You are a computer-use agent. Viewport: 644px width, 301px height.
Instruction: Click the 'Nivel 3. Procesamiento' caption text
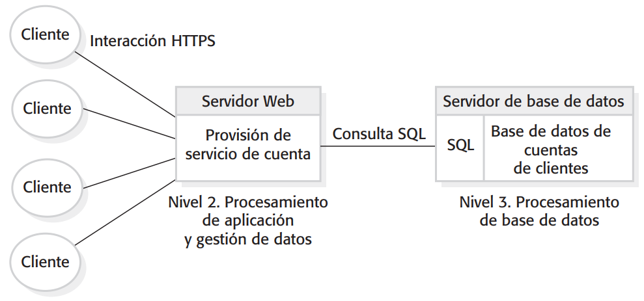click(539, 202)
